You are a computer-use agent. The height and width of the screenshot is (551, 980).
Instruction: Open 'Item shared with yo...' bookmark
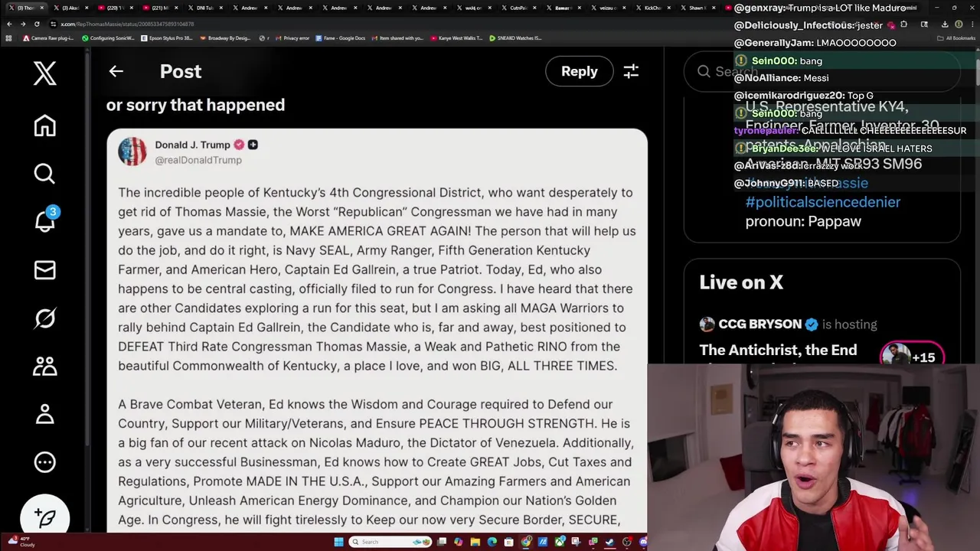click(397, 37)
